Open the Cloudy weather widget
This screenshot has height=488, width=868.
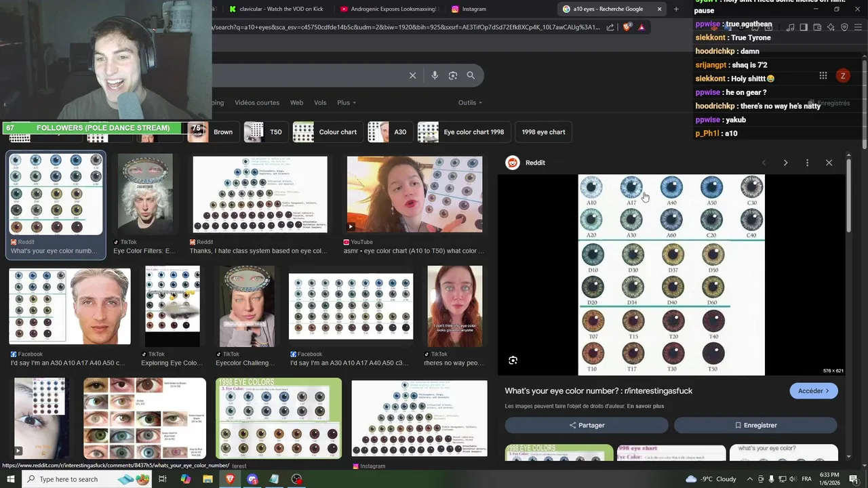[x=711, y=479]
